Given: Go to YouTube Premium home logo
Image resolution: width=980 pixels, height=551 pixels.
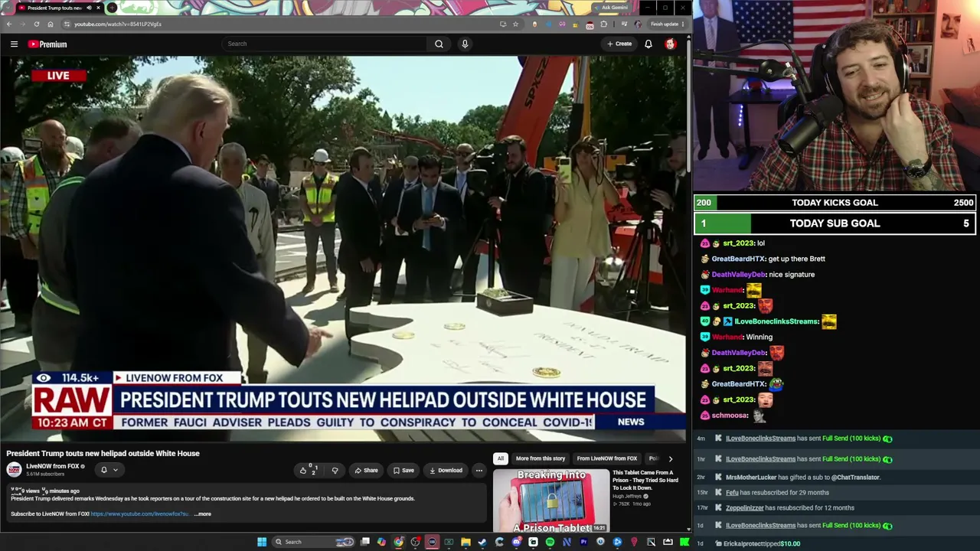Looking at the screenshot, I should pos(47,44).
